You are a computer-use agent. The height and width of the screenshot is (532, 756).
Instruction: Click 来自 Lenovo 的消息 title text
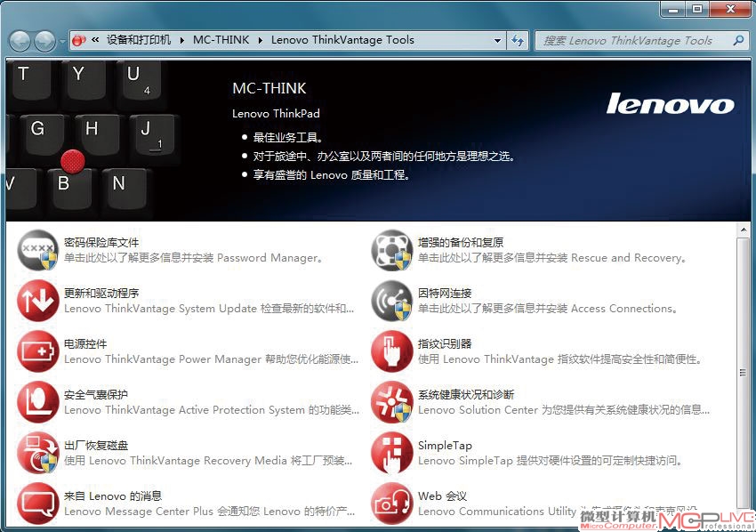[x=113, y=496]
